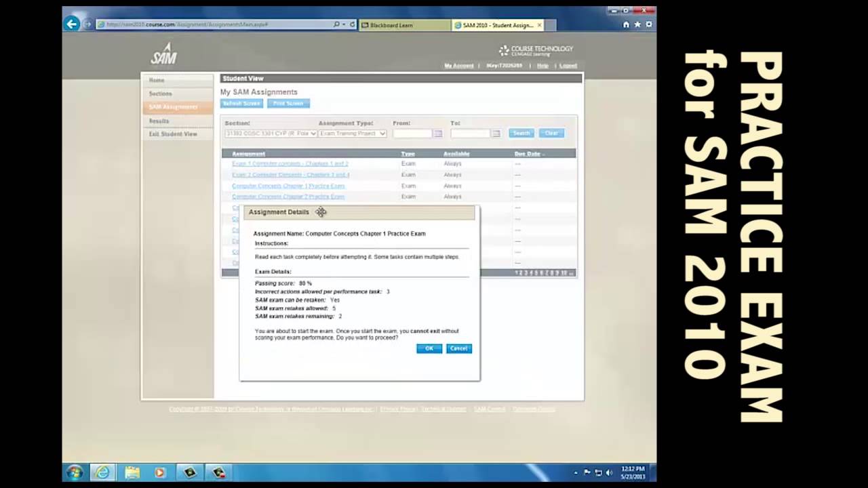The image size is (868, 488).
Task: Click Cancel in Assignment Details dialog
Action: tap(459, 348)
